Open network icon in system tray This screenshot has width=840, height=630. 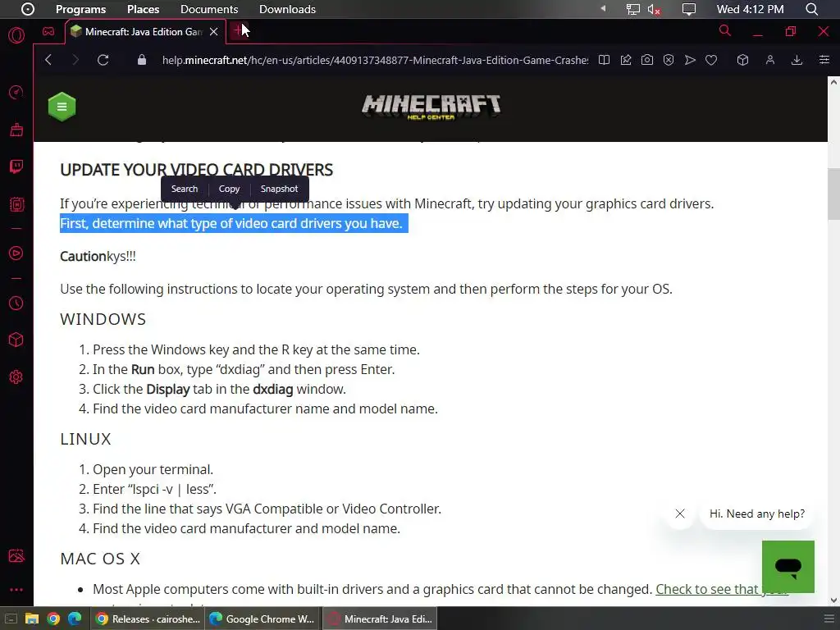[x=633, y=9]
